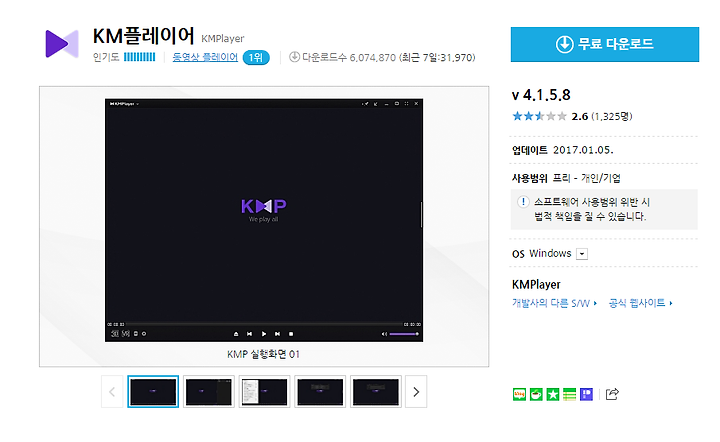The image size is (720, 442).
Task: Click play button in KMP preview screenshot
Action: tap(264, 334)
